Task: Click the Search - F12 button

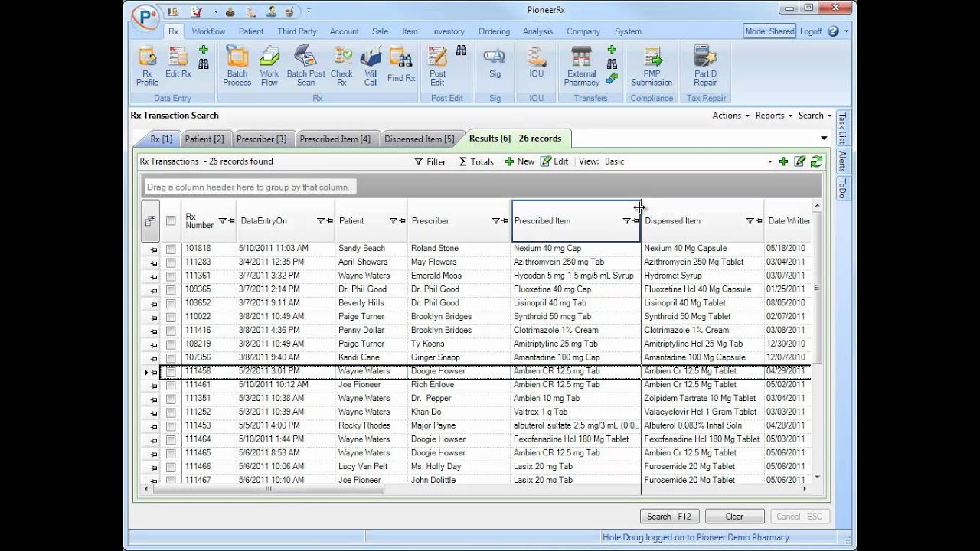Action: [669, 517]
